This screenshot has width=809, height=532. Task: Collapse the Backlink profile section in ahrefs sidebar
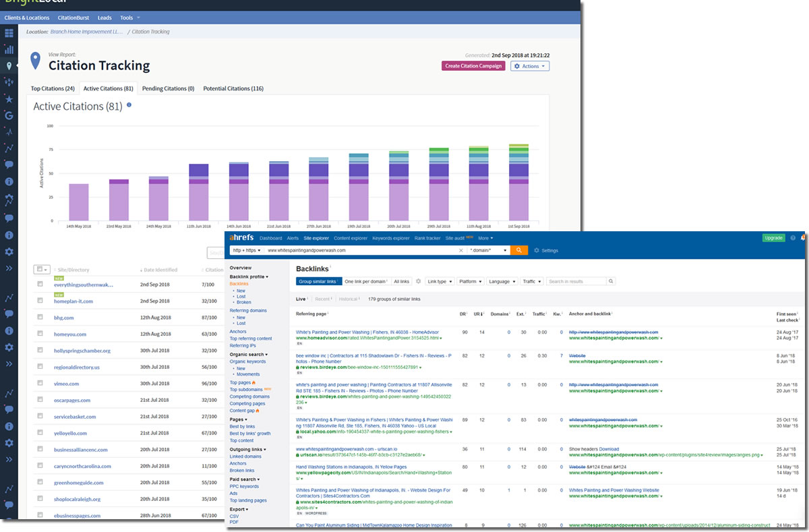click(249, 276)
